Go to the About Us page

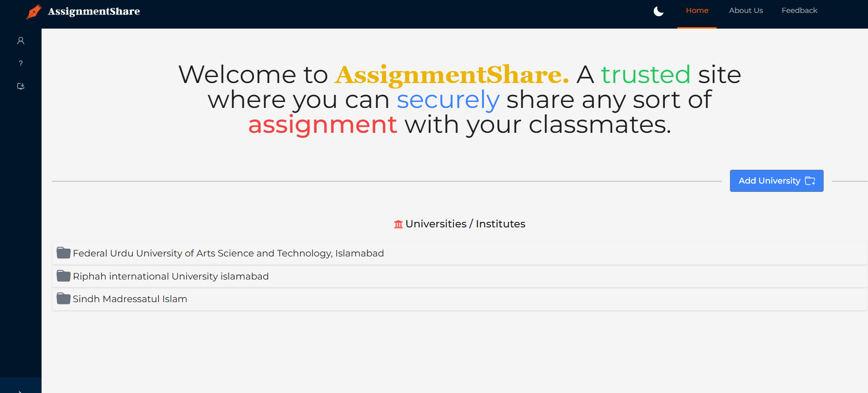tap(746, 11)
